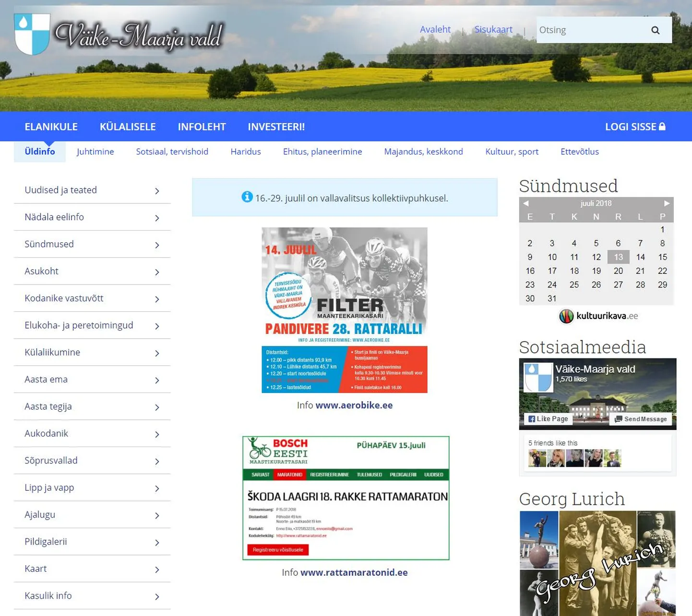Select the Ettevõtlus tab
This screenshot has height=616, width=692.
tap(580, 152)
